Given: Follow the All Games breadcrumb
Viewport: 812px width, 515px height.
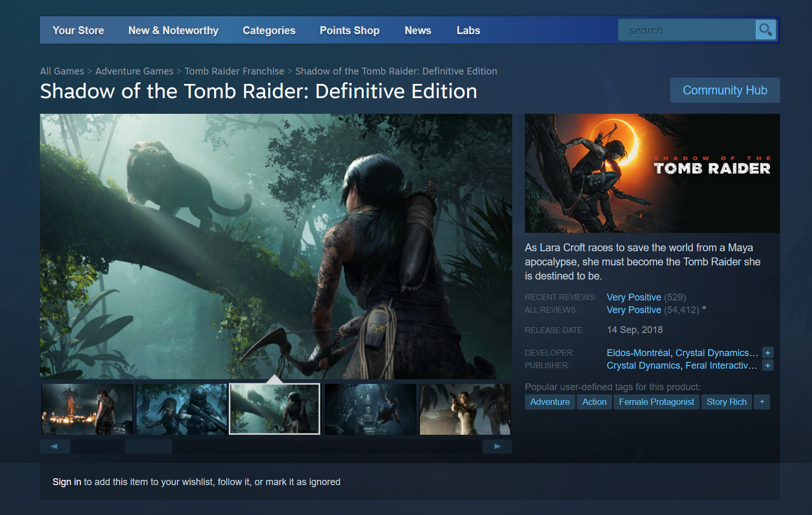Looking at the screenshot, I should tap(62, 71).
